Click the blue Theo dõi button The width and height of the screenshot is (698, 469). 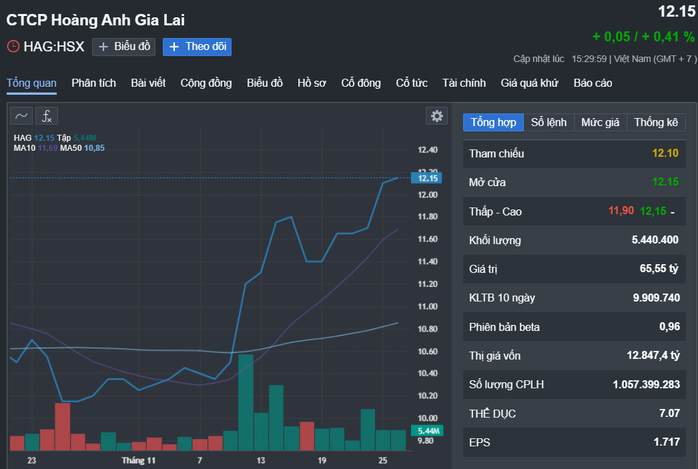click(x=197, y=47)
